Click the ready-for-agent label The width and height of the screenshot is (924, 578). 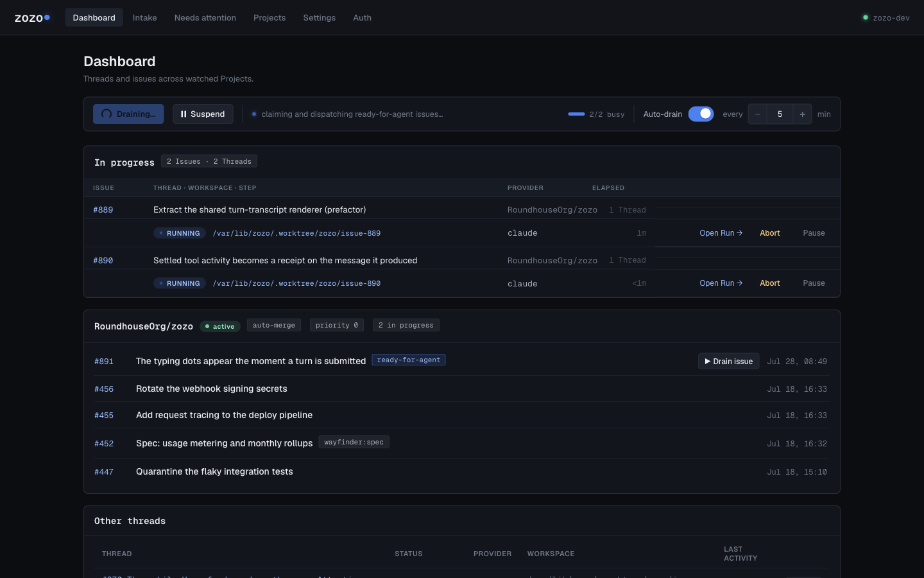[409, 360]
